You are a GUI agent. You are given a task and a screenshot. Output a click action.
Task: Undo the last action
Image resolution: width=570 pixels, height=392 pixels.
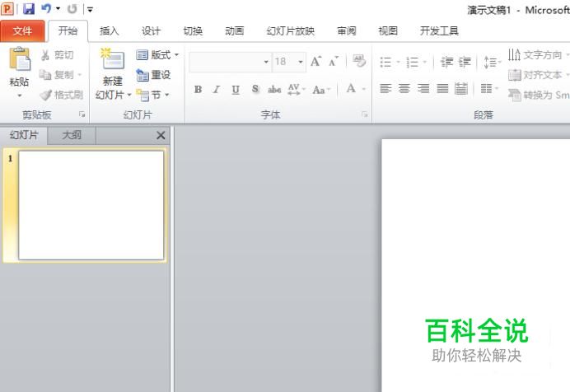coord(46,8)
